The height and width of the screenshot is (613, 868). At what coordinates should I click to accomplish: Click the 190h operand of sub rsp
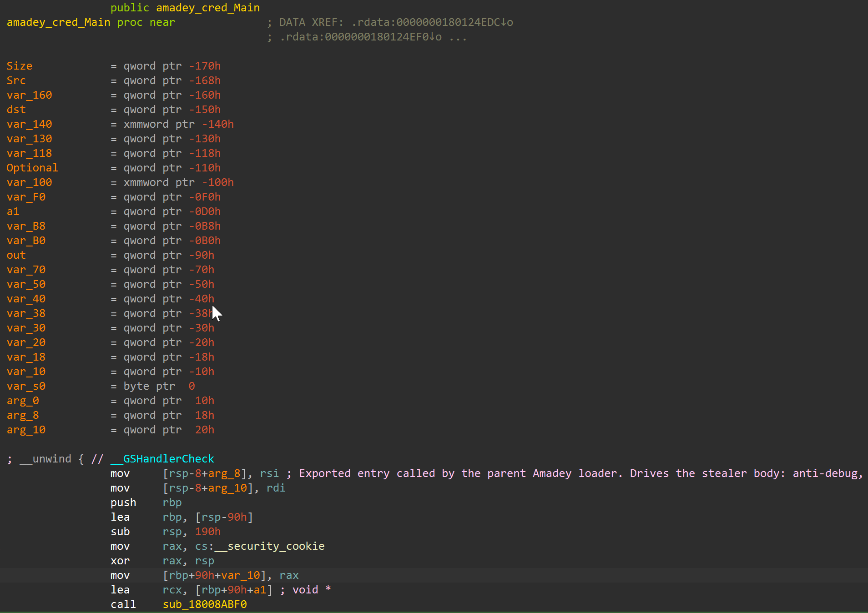click(x=208, y=532)
